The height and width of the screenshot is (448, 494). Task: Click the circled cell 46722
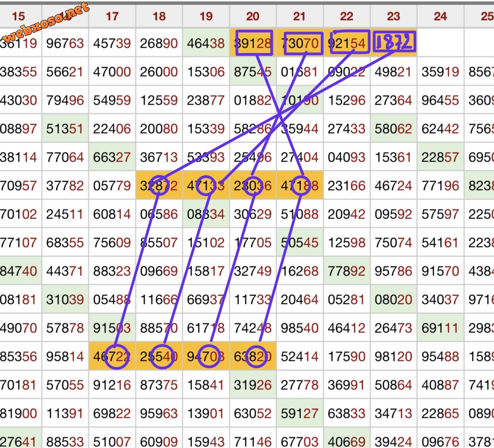coord(112,356)
